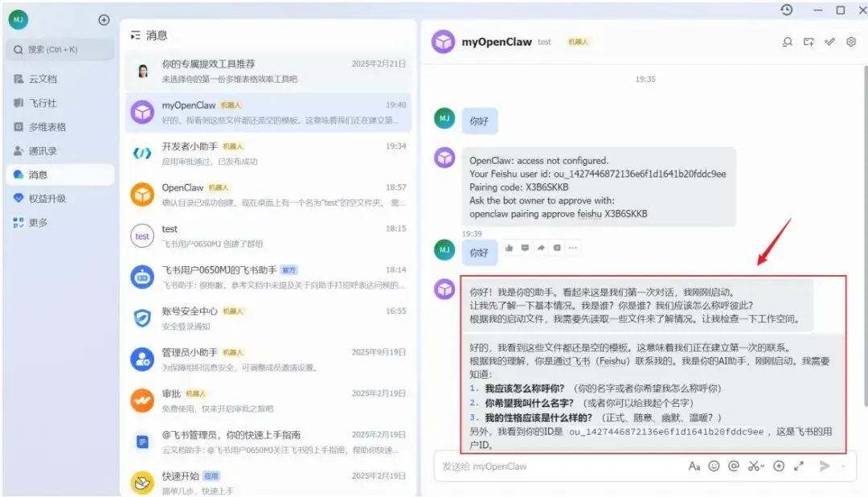Open 云文档 in the sidebar
Viewport: 868px width, 497px height.
tap(61, 80)
